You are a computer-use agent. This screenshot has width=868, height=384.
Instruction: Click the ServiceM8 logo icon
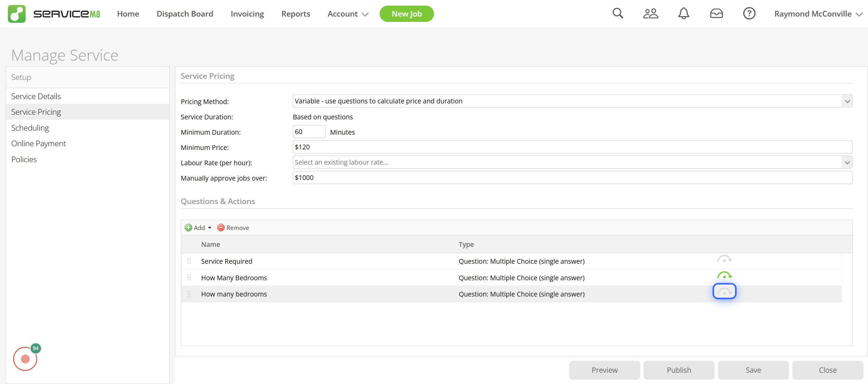(x=17, y=14)
